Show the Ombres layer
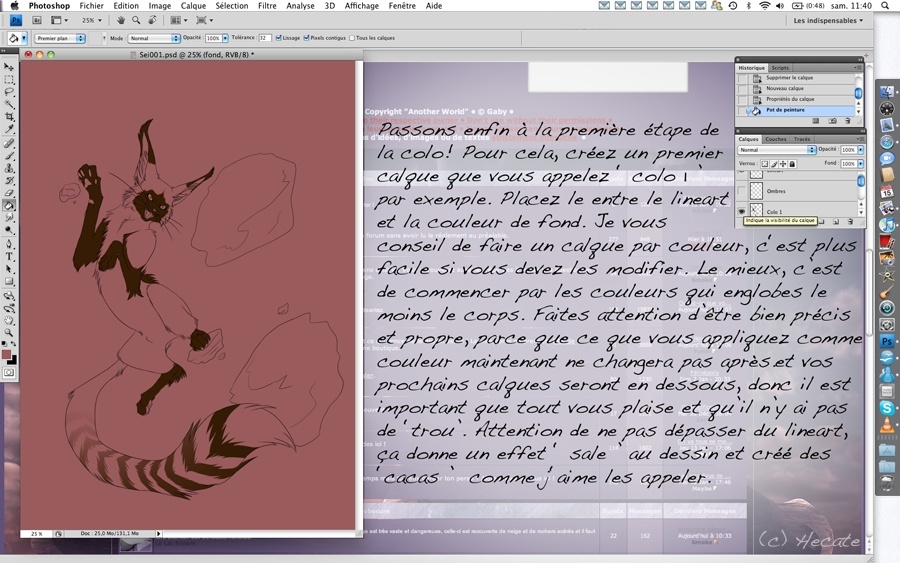Screen dimensions: 900x563 (x=742, y=191)
